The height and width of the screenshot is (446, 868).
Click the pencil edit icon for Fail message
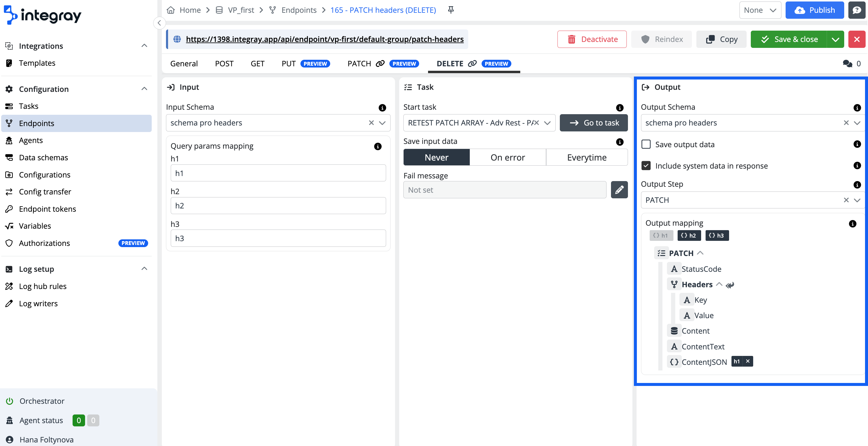click(619, 190)
